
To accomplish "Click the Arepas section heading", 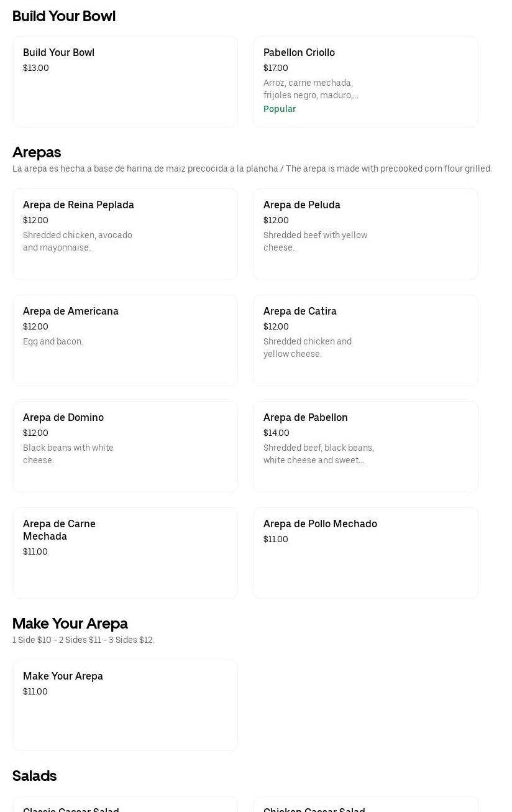I will 37,152.
